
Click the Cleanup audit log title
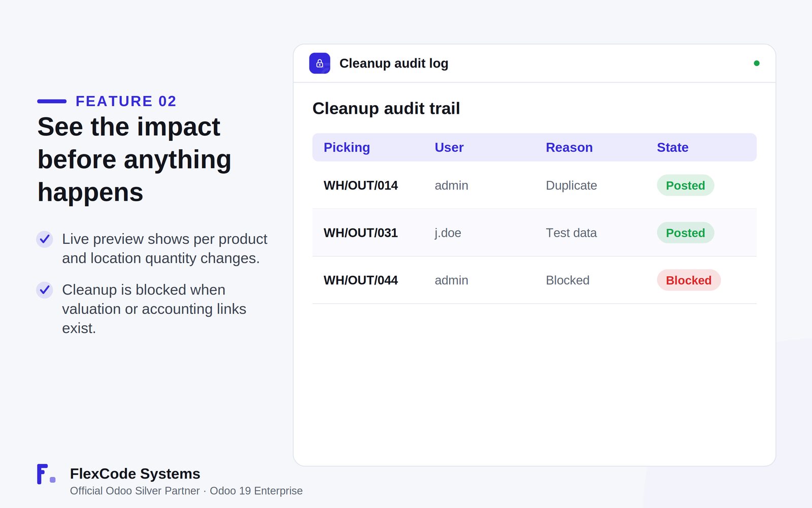point(394,63)
